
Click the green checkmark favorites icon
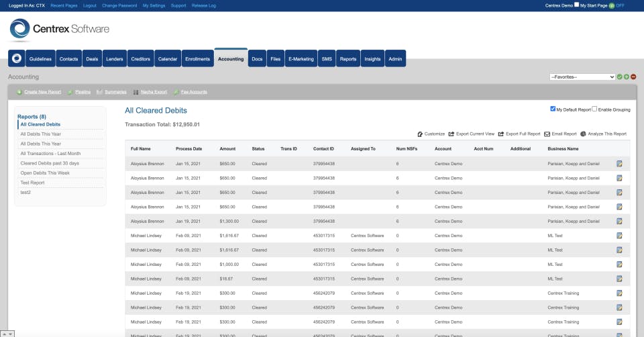pyautogui.click(x=619, y=77)
